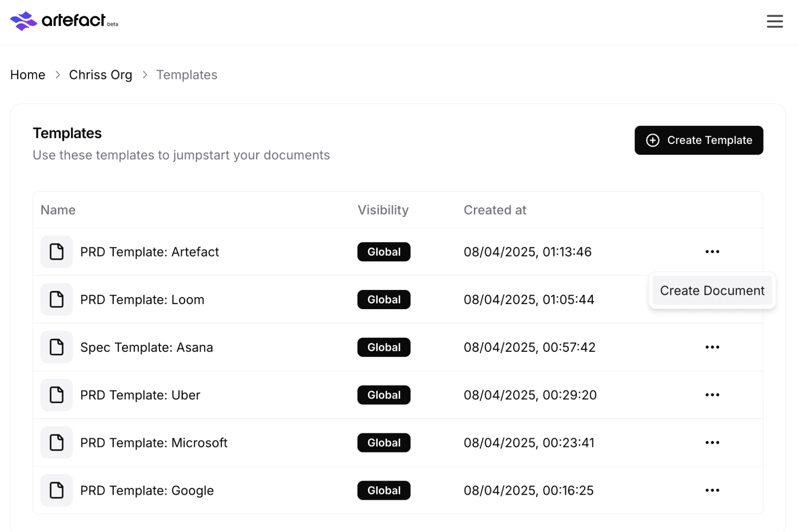
Task: Click the PRD Template: Microsoft file icon
Action: coord(57,443)
